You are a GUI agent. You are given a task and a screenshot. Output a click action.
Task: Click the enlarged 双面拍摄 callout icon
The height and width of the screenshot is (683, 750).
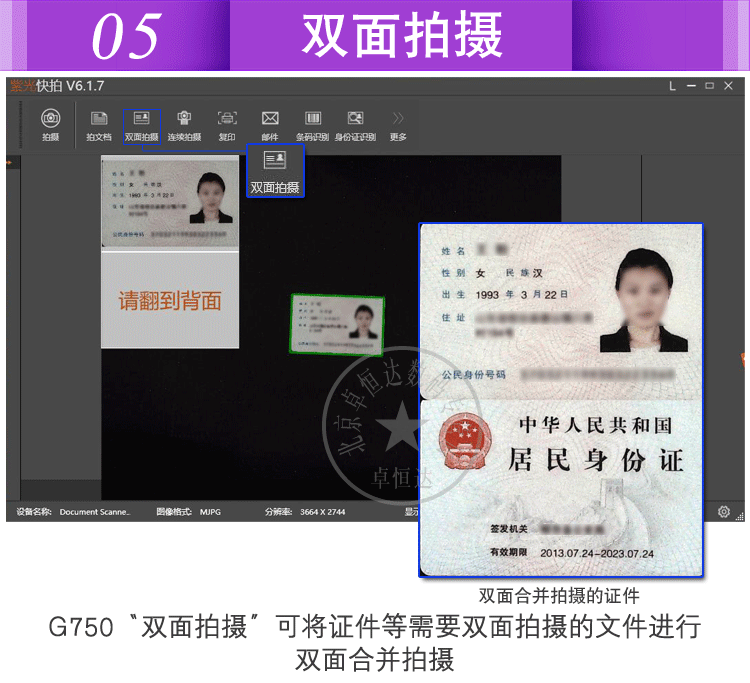(x=276, y=171)
